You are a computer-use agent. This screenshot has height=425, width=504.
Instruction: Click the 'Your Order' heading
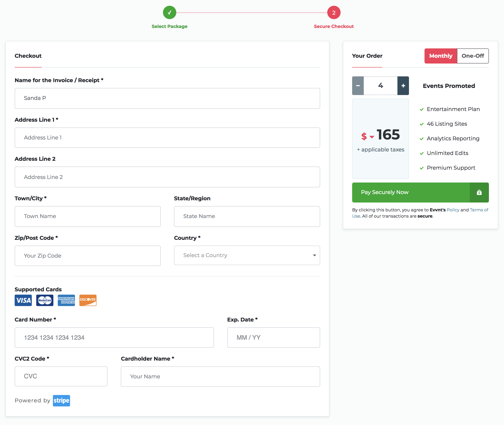[x=367, y=56]
